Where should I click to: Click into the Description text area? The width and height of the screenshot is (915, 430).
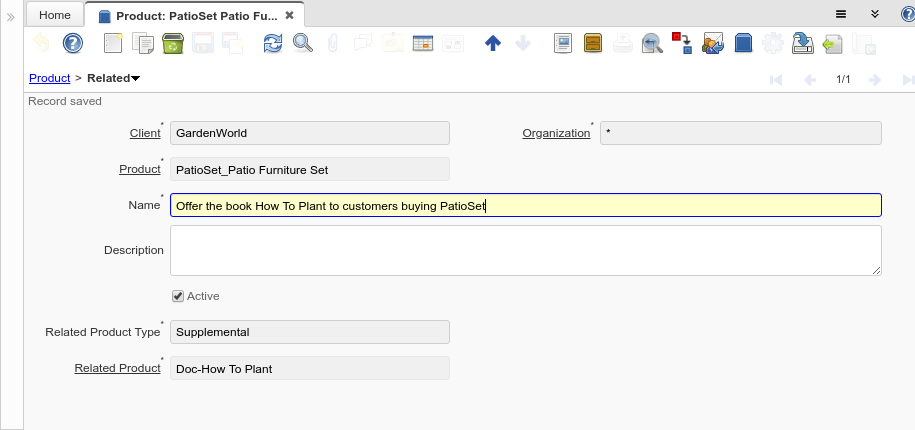pos(525,250)
